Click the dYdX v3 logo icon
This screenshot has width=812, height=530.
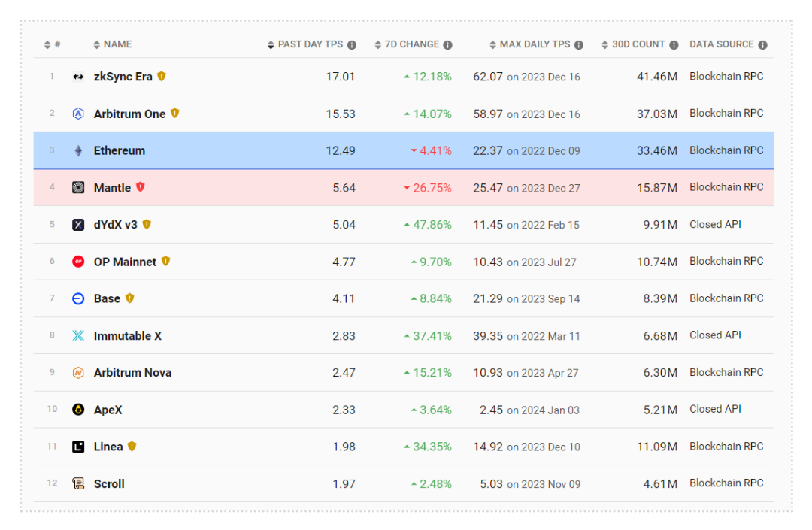click(78, 225)
